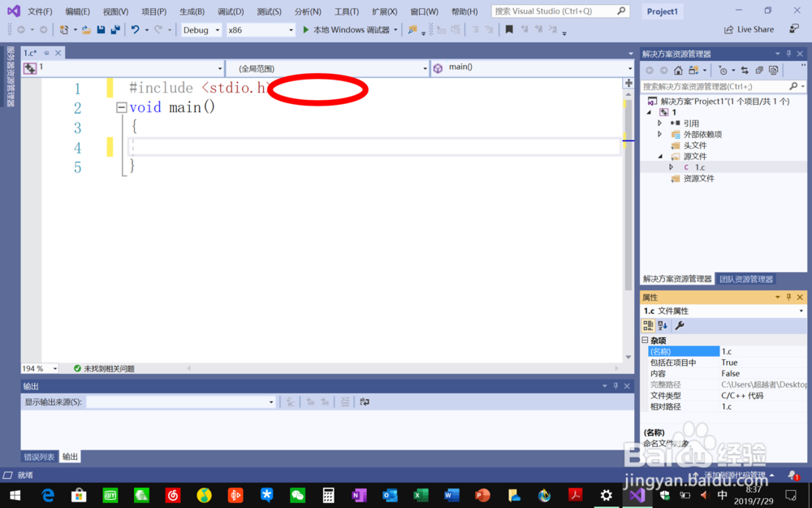Open WeChat from taskbar
This screenshot has width=812, height=508.
pyautogui.click(x=297, y=496)
